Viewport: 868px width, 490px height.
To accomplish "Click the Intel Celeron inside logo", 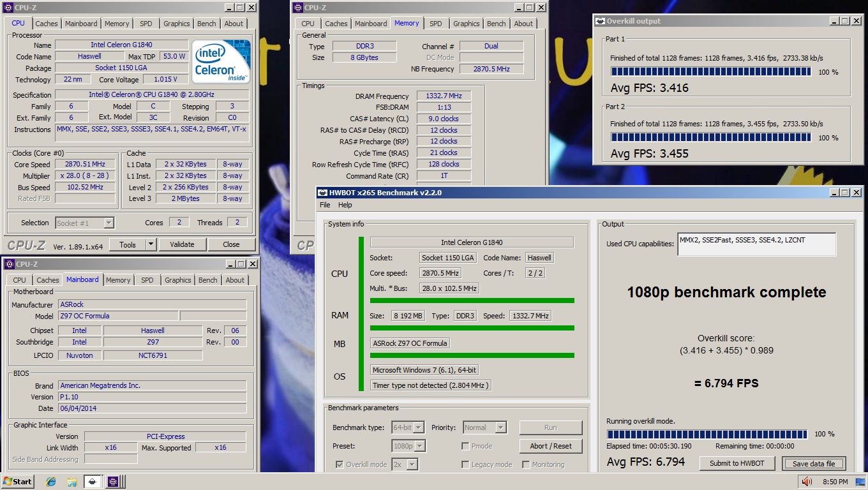I will pos(221,62).
